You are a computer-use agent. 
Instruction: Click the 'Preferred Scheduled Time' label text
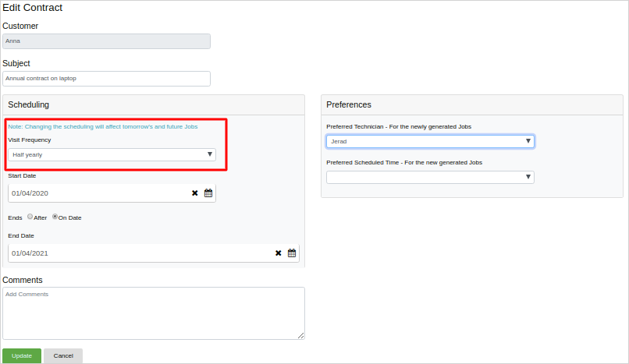click(x=404, y=163)
